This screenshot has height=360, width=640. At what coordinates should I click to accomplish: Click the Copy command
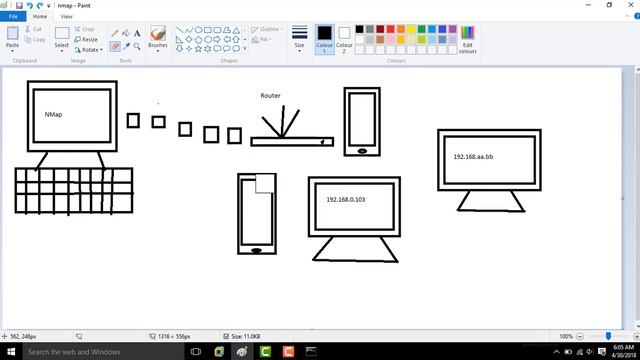point(35,40)
